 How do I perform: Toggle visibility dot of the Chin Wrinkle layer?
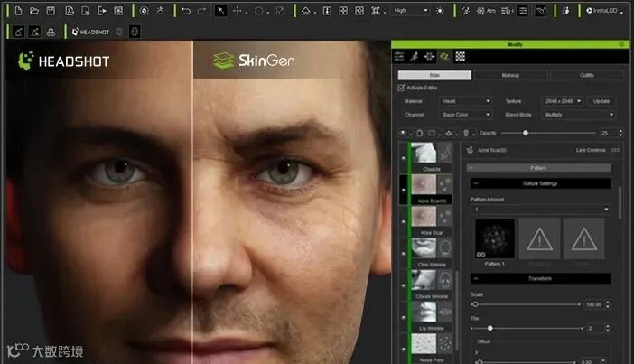click(x=403, y=254)
